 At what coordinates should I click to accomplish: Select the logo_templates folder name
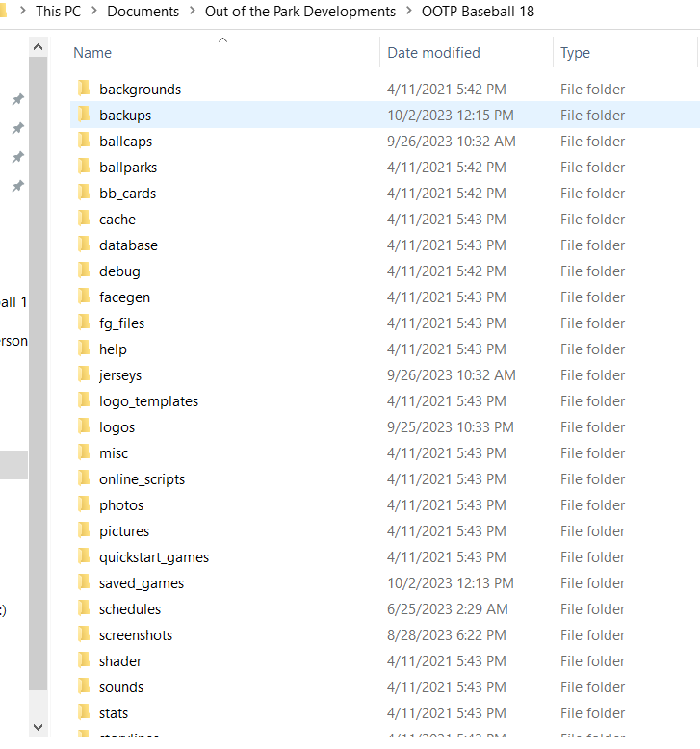pyautogui.click(x=148, y=401)
